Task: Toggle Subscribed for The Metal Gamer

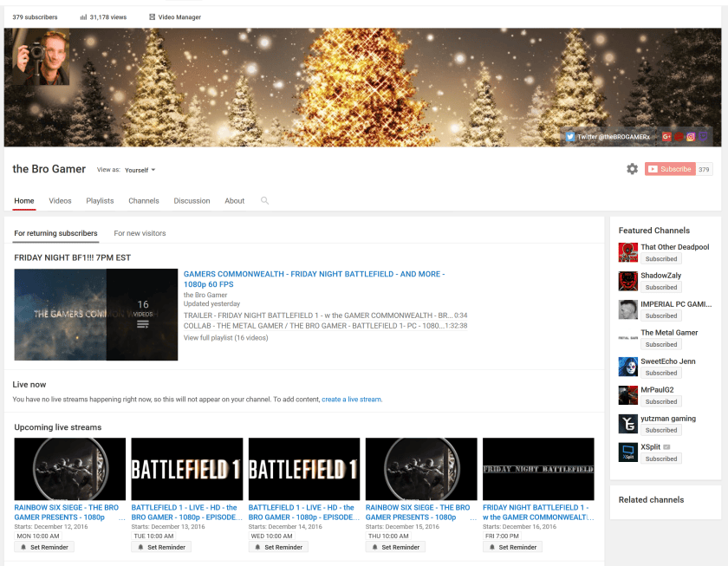Action: [661, 344]
